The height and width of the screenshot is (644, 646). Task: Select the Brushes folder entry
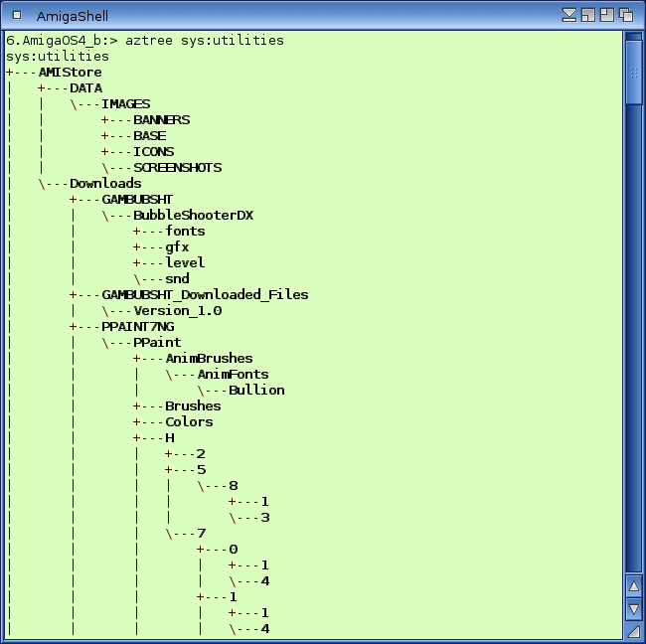tap(193, 406)
